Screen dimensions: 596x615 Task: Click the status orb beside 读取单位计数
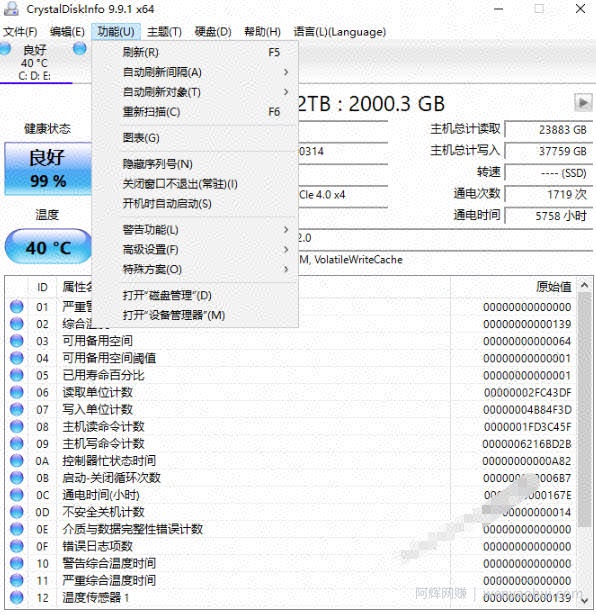click(x=16, y=392)
